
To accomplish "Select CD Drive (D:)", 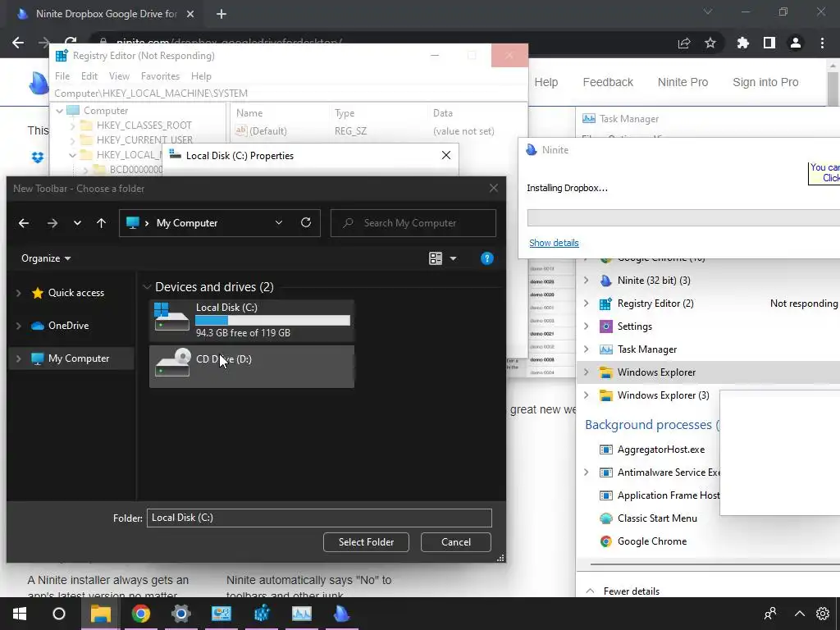I will tap(252, 367).
